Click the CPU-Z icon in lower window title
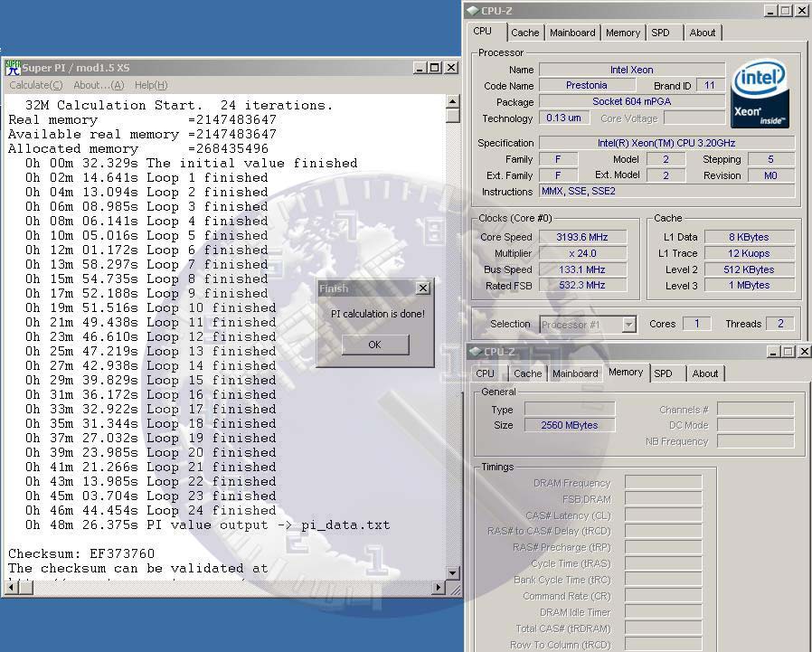This screenshot has height=652, width=812. click(x=475, y=352)
